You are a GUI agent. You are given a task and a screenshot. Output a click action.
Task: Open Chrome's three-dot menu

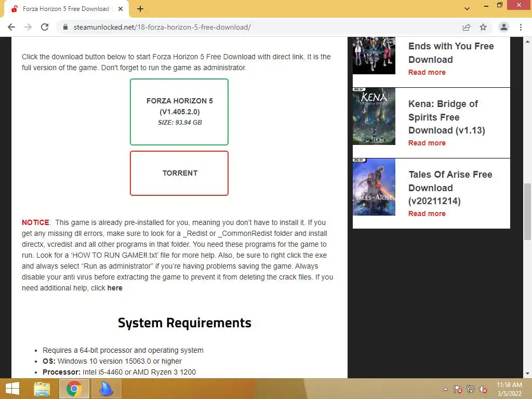click(521, 27)
